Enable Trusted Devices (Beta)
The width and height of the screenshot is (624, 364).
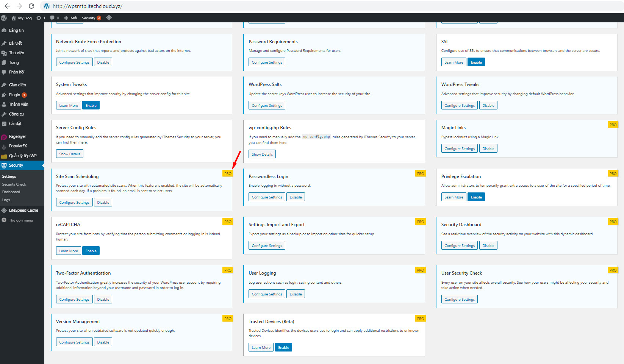[283, 347]
